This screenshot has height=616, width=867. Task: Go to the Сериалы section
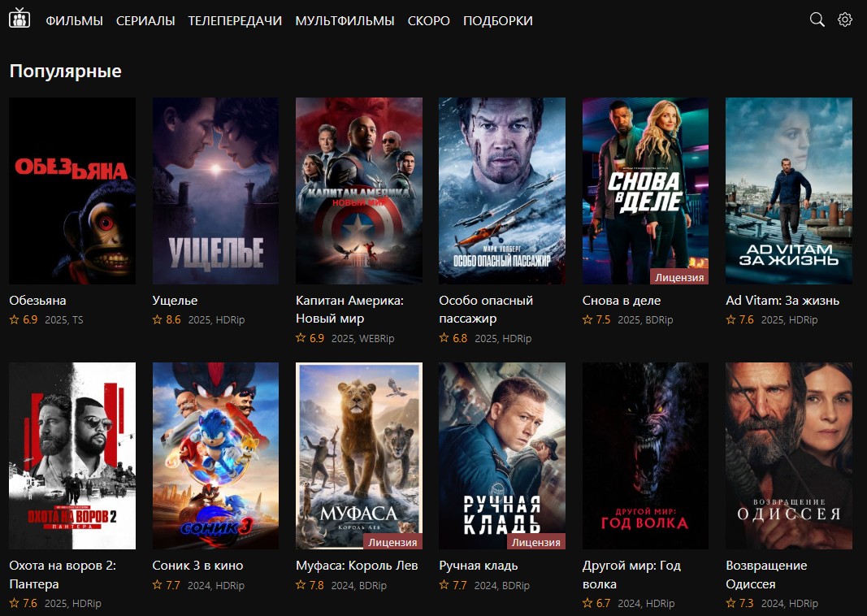point(145,20)
